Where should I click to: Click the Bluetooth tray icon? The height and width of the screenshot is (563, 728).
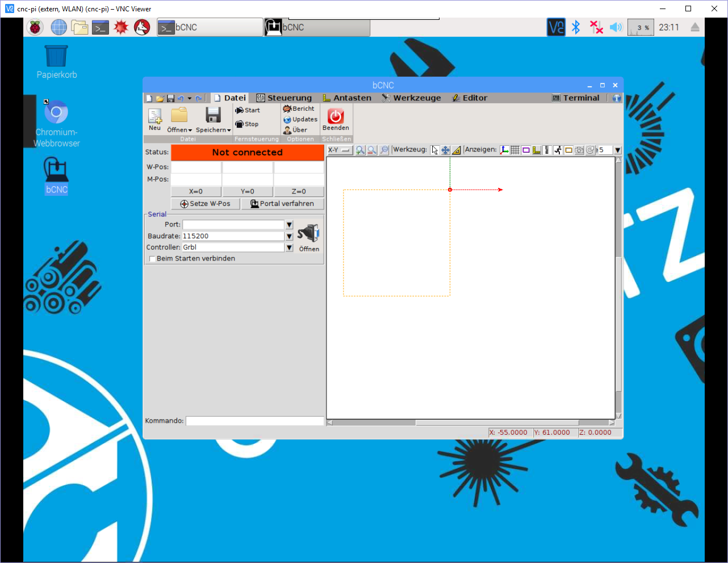(576, 27)
